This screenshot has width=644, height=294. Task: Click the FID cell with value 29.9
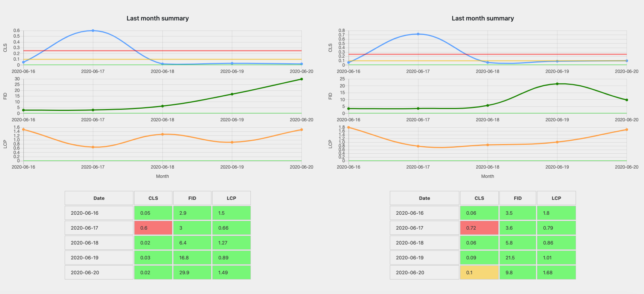(x=192, y=272)
